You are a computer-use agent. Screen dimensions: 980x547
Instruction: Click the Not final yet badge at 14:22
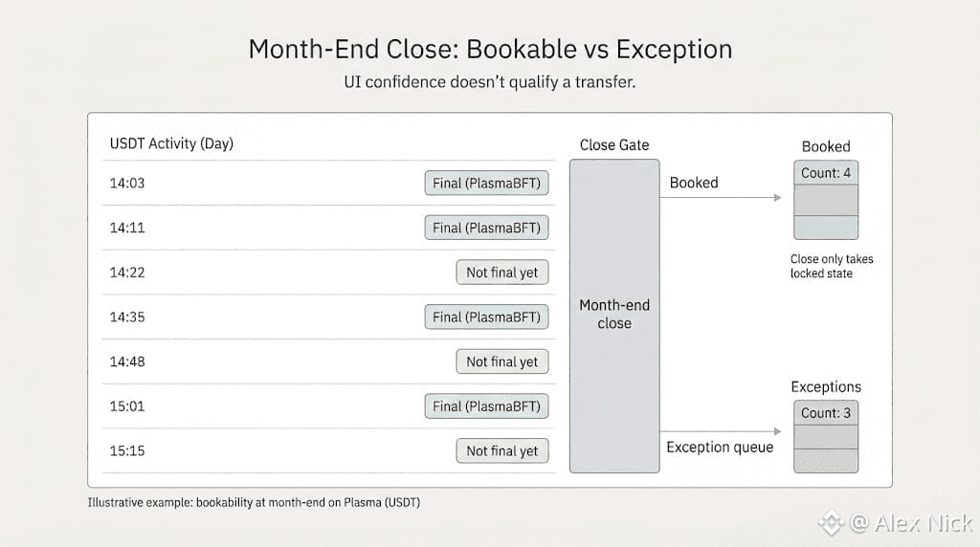[502, 273]
